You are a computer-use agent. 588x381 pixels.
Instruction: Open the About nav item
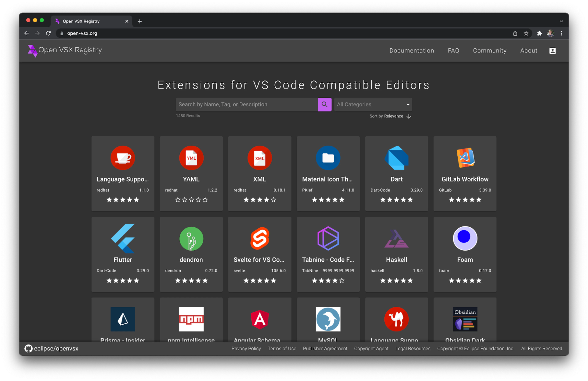pos(529,51)
